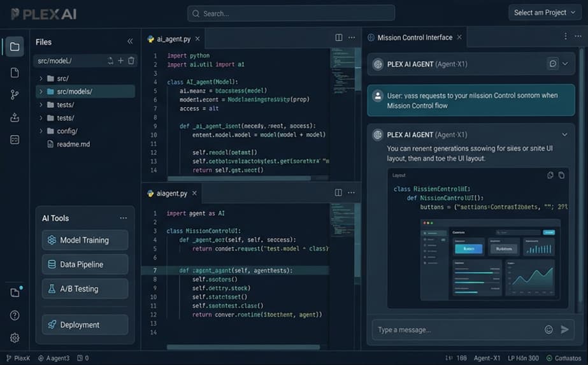
Task: Click the upload tray icon in sidebar
Action: point(15,117)
